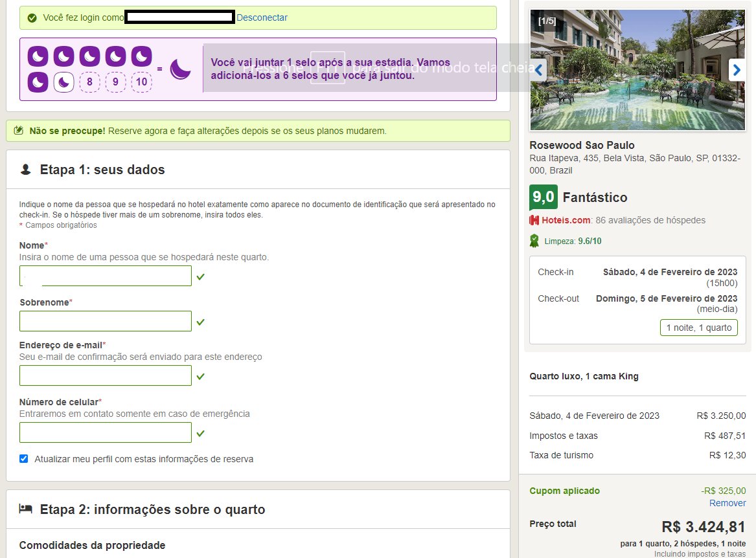Click the taxes amount "R$ 487,51"
The image size is (756, 558).
[725, 436]
